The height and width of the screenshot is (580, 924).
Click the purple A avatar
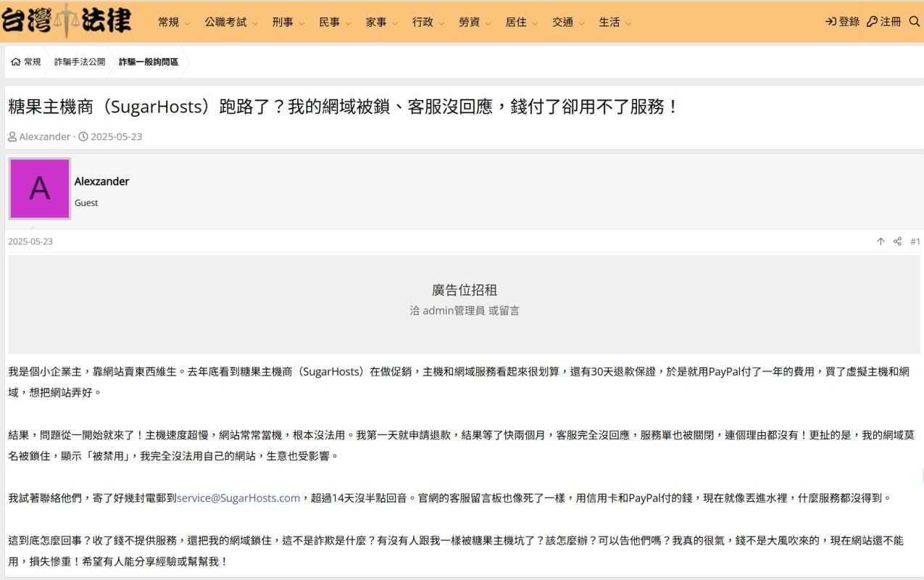click(x=39, y=188)
